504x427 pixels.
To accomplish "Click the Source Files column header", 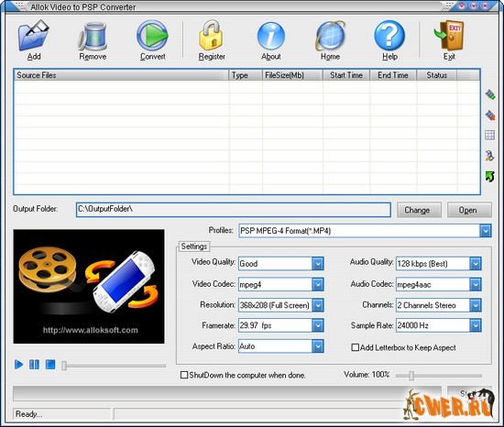I will click(x=122, y=75).
